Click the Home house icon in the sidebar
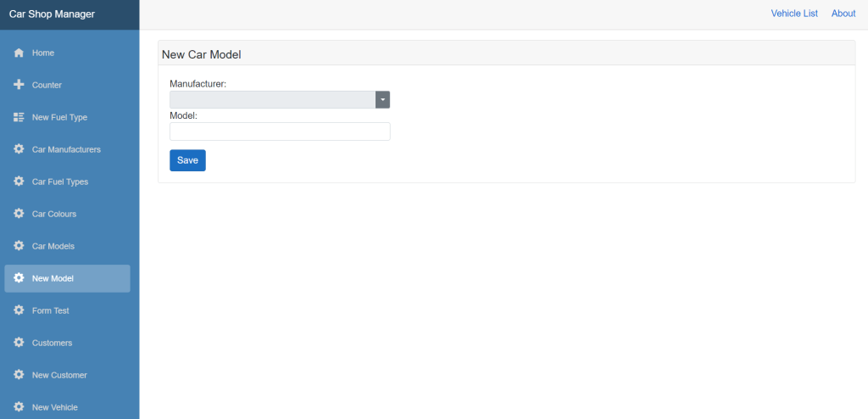 [x=19, y=53]
